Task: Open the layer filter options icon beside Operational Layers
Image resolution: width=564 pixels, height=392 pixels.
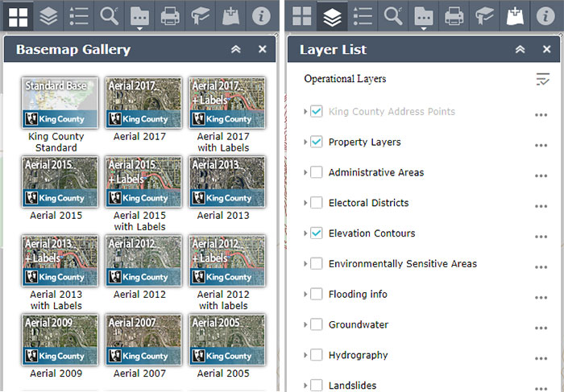Action: (543, 79)
